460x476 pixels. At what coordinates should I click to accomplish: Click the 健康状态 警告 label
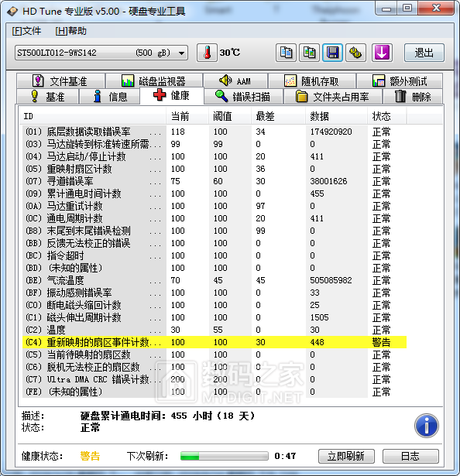[x=90, y=456]
